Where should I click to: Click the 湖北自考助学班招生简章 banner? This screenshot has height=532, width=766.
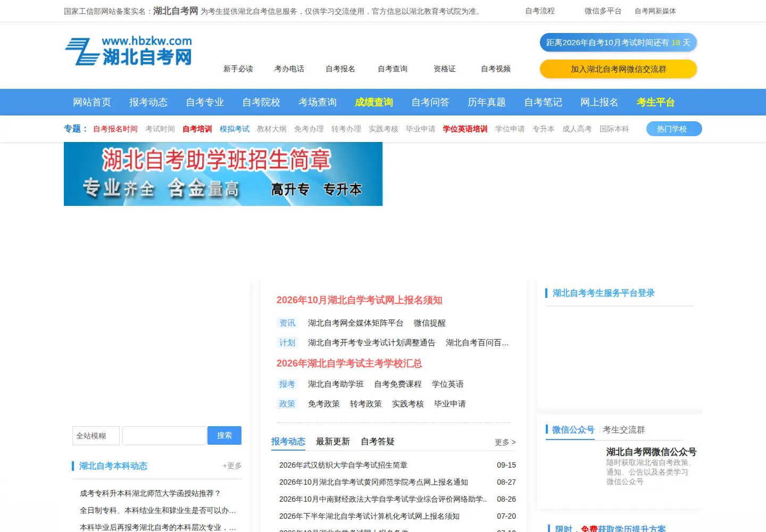point(223,174)
